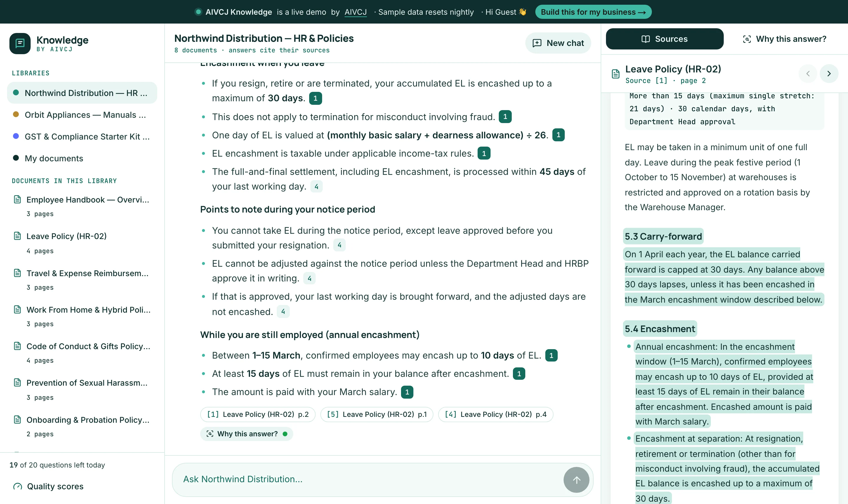
Task: Open Travel & Expense Reimbursement document
Action: tap(82, 280)
